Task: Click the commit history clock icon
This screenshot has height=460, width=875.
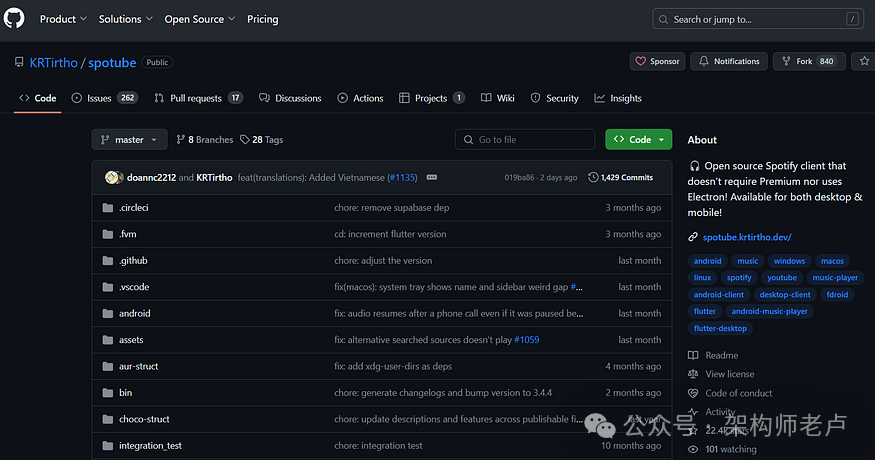Action: point(593,177)
